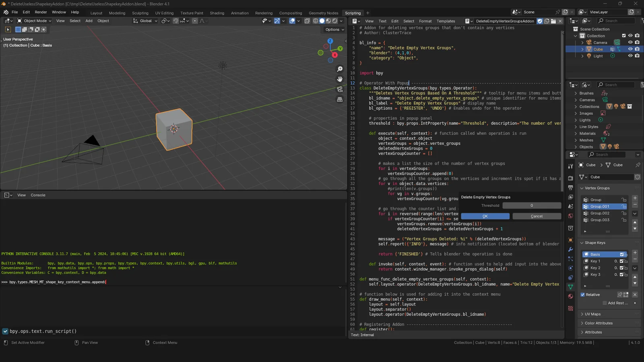Click the viewport zoom magnifier icon

point(340,69)
